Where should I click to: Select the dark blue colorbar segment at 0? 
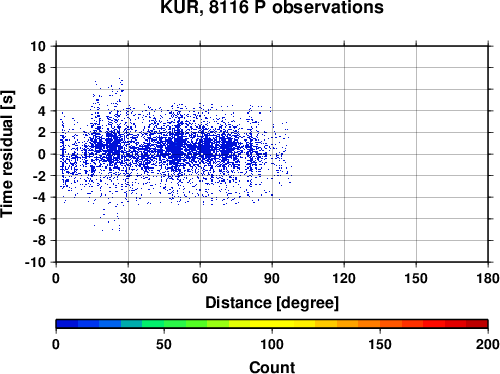coord(67,324)
